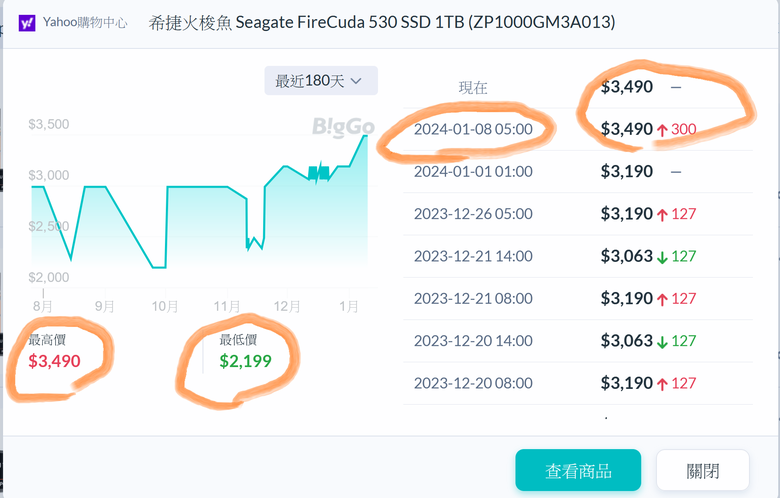This screenshot has width=780, height=498.
Task: Click the BigGo watermark logo on chart
Action: pos(343,127)
